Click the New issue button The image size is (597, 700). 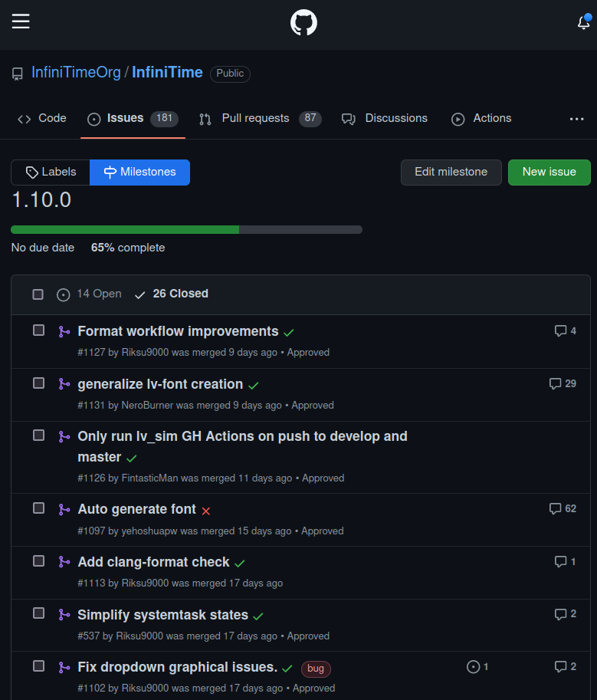pyautogui.click(x=549, y=173)
